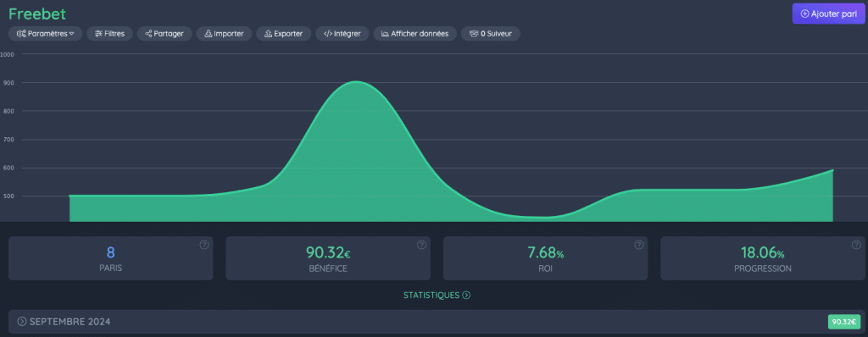868x337 pixels.
Task: Open the Filtres panel
Action: coord(109,34)
